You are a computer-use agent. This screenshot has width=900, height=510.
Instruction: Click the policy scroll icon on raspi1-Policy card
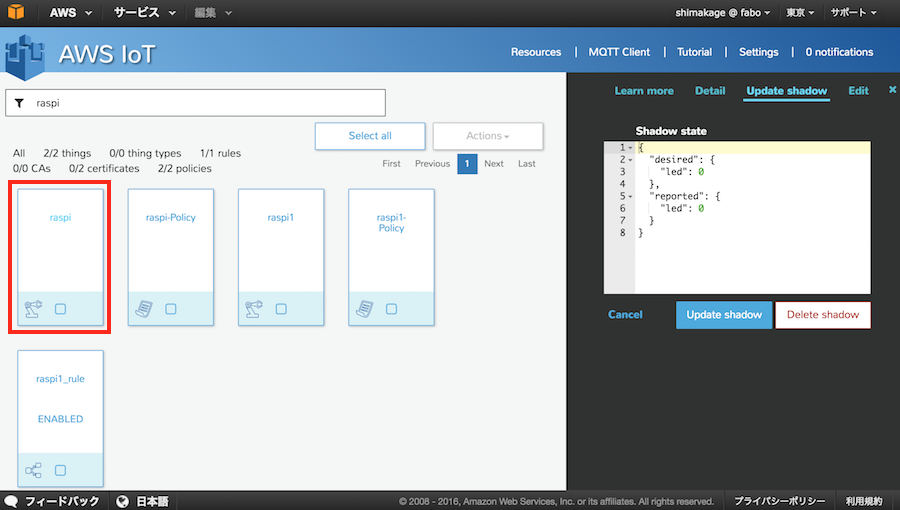pyautogui.click(x=363, y=309)
